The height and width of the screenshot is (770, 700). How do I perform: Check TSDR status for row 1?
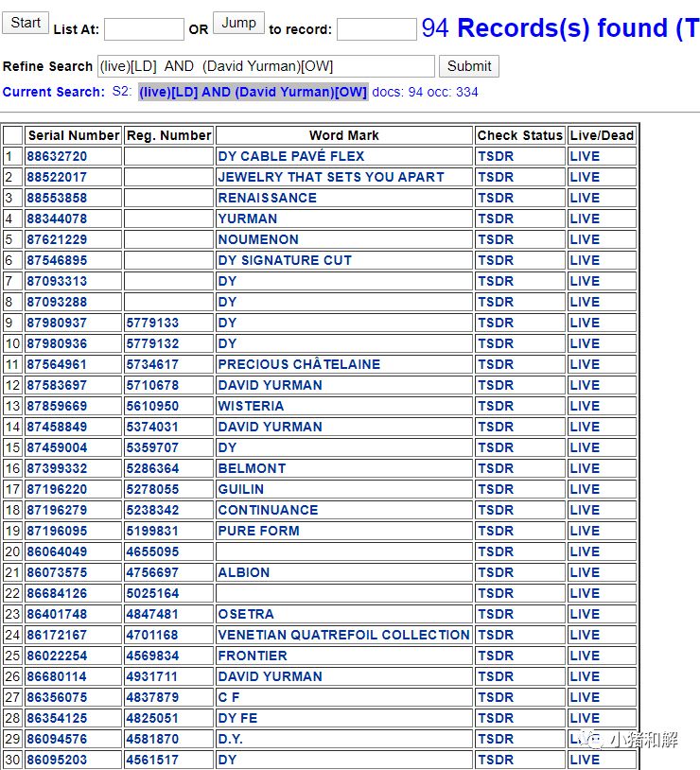click(496, 156)
